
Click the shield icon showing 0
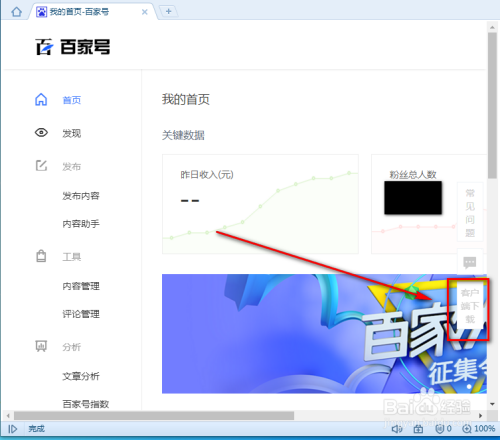point(444,429)
